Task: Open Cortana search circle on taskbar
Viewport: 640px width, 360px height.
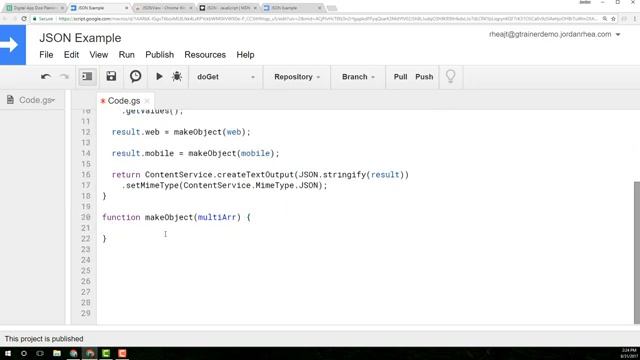Action: [24, 353]
